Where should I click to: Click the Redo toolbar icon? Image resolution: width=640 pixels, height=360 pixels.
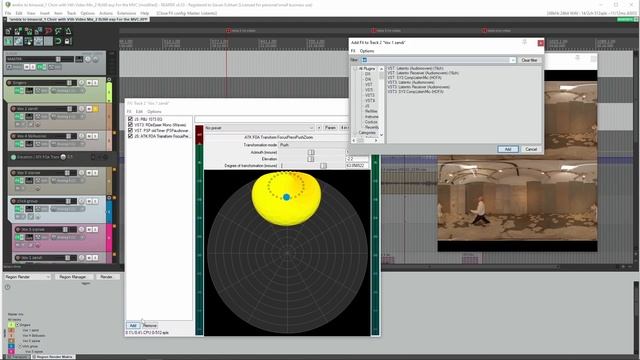58,31
